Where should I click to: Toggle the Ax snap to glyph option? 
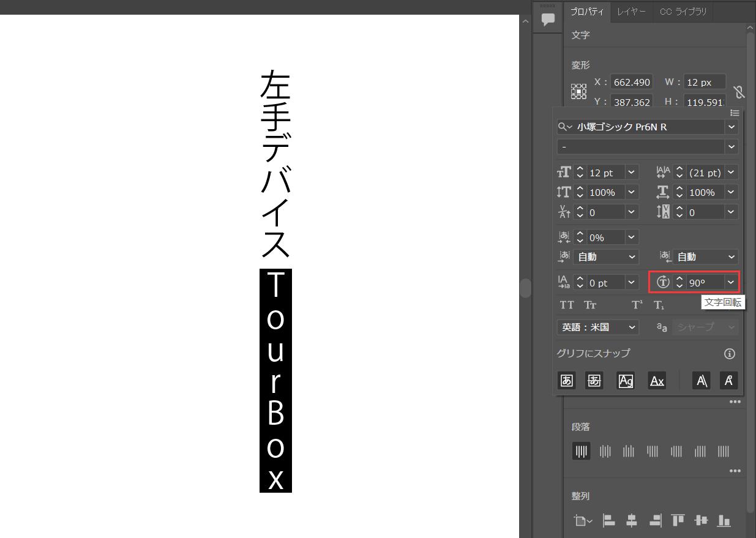coord(656,380)
